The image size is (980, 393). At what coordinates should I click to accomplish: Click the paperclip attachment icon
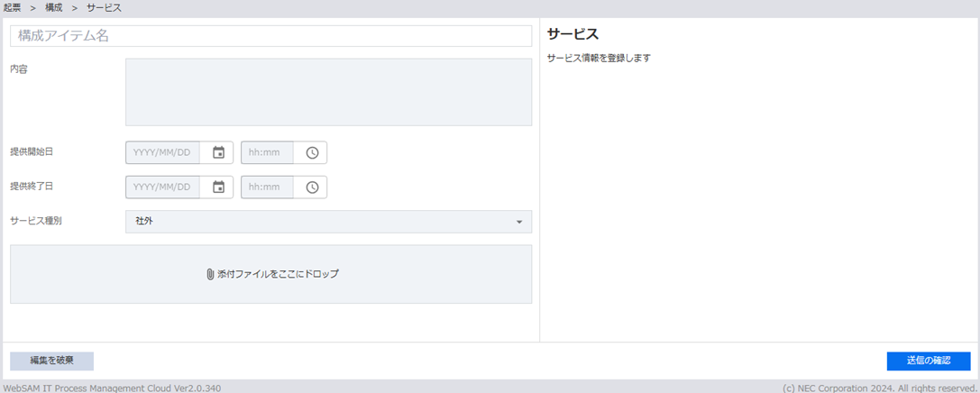tap(210, 274)
